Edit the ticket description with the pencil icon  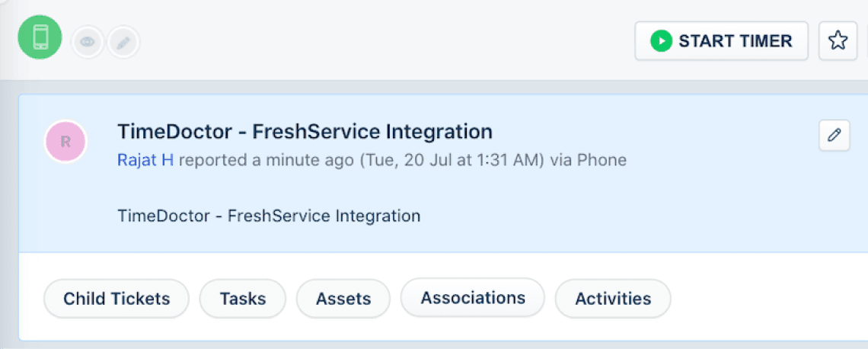(x=834, y=136)
